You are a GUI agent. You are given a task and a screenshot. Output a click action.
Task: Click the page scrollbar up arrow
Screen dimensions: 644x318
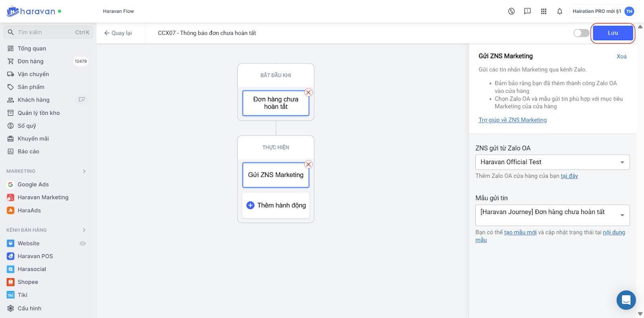tap(640, 27)
